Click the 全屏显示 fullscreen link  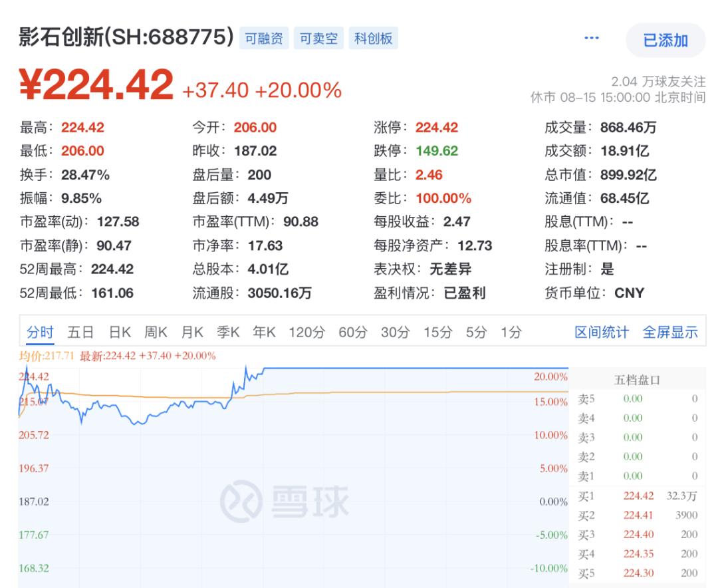(x=670, y=332)
